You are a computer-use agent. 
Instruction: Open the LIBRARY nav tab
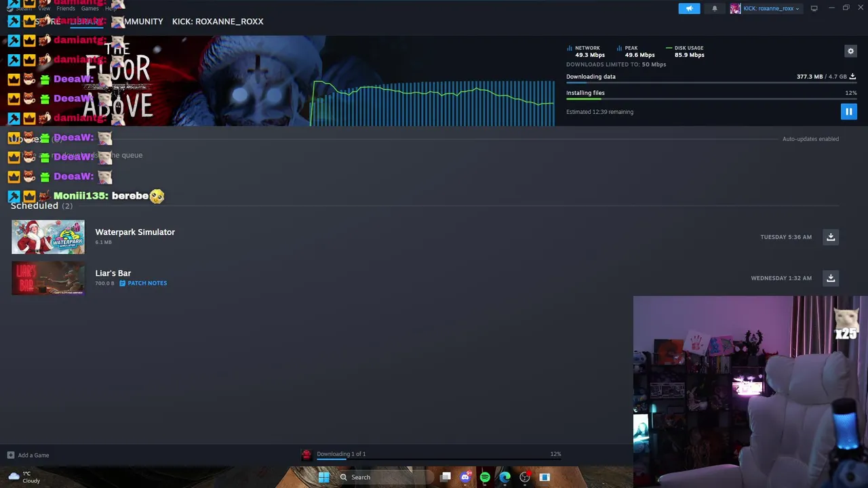(x=87, y=22)
